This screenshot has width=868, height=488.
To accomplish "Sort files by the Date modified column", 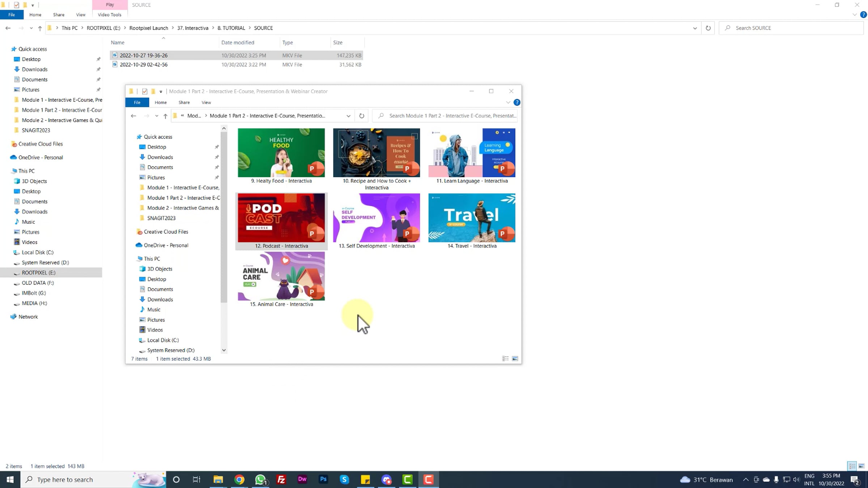I will [238, 43].
